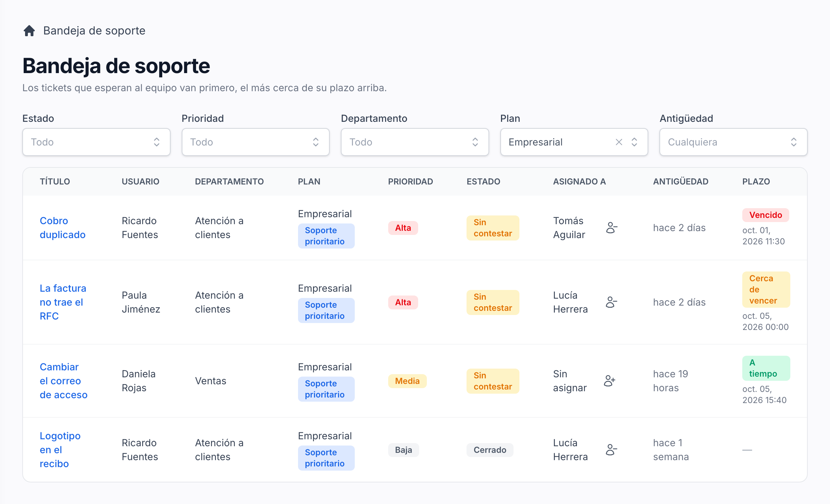Unassign Tomás Aguilar from Cobro duplicado
The image size is (830, 504).
[612, 228]
